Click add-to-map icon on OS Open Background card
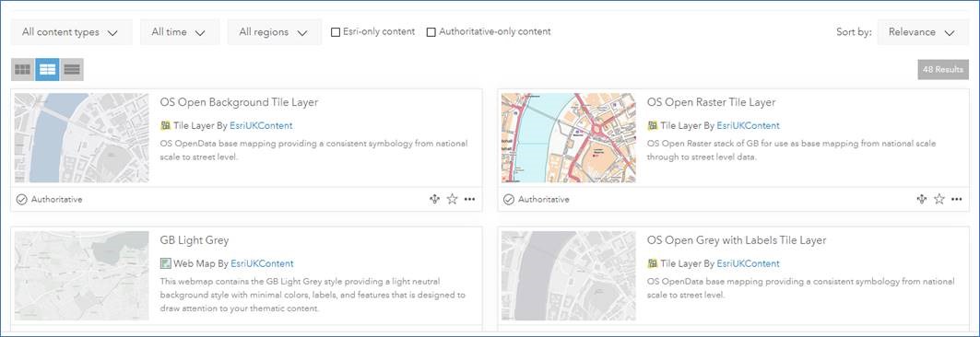The width and height of the screenshot is (980, 337). 434,200
